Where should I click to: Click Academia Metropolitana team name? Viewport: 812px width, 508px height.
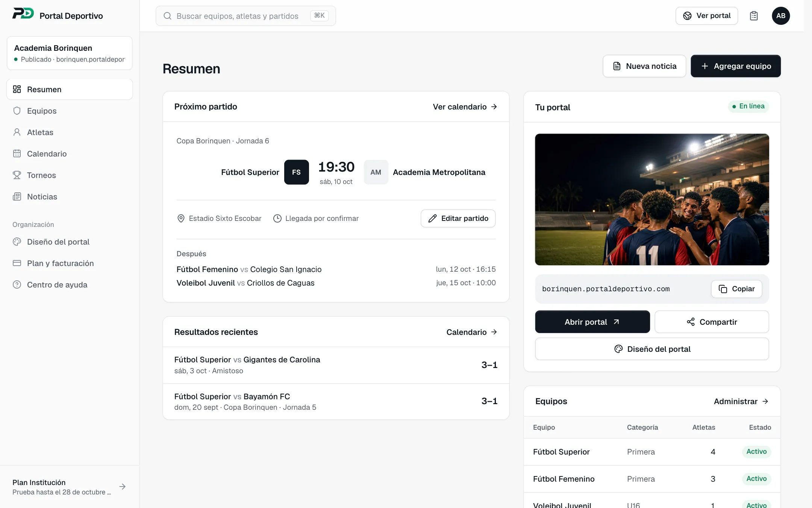[439, 172]
